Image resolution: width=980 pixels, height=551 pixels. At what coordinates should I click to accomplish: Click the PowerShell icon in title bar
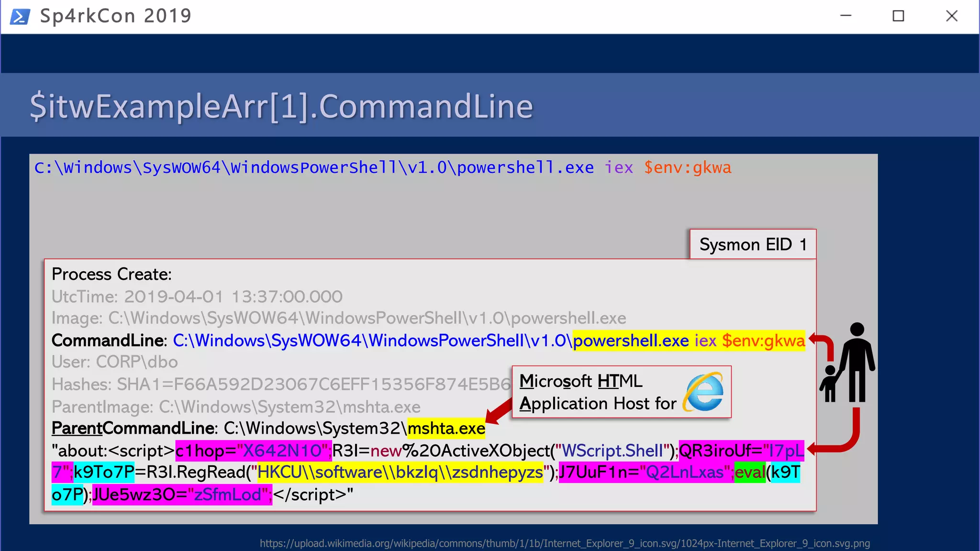[x=20, y=16]
